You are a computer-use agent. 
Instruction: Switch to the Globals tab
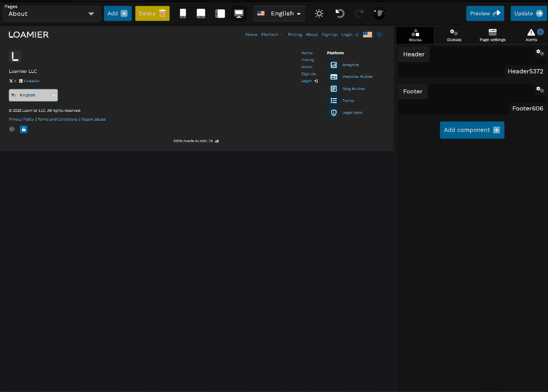[454, 36]
